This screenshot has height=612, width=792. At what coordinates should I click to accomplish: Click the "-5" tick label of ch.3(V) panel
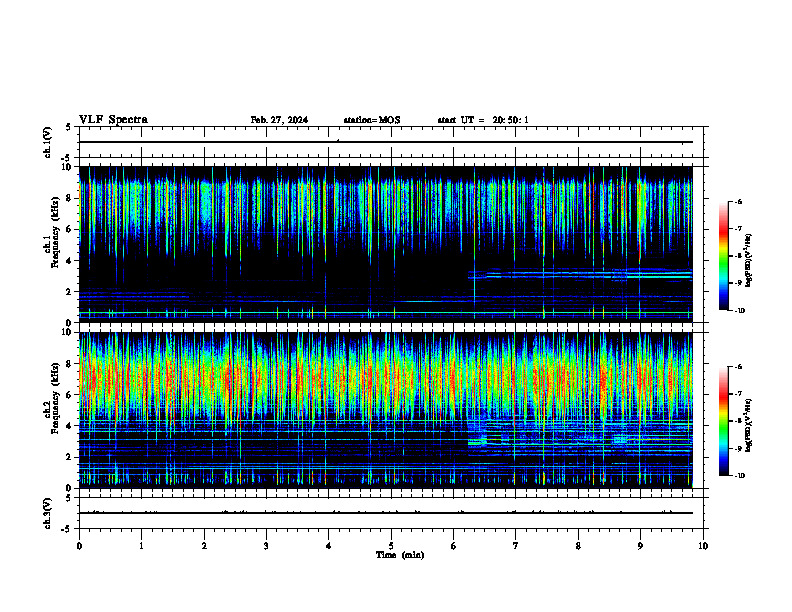tap(67, 529)
